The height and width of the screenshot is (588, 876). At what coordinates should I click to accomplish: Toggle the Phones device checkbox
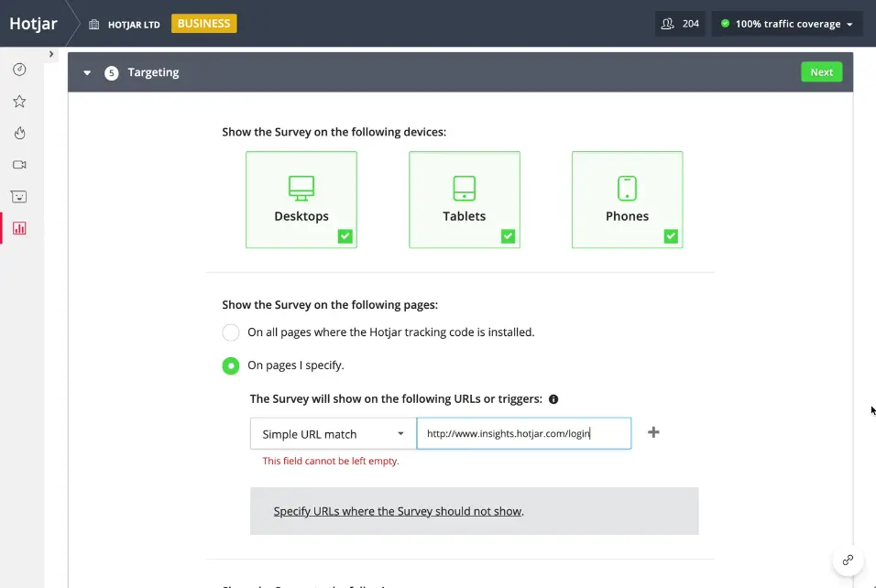671,236
